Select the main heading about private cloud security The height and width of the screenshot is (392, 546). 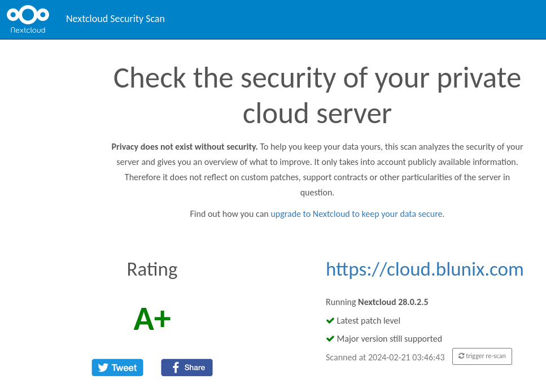[x=317, y=96]
